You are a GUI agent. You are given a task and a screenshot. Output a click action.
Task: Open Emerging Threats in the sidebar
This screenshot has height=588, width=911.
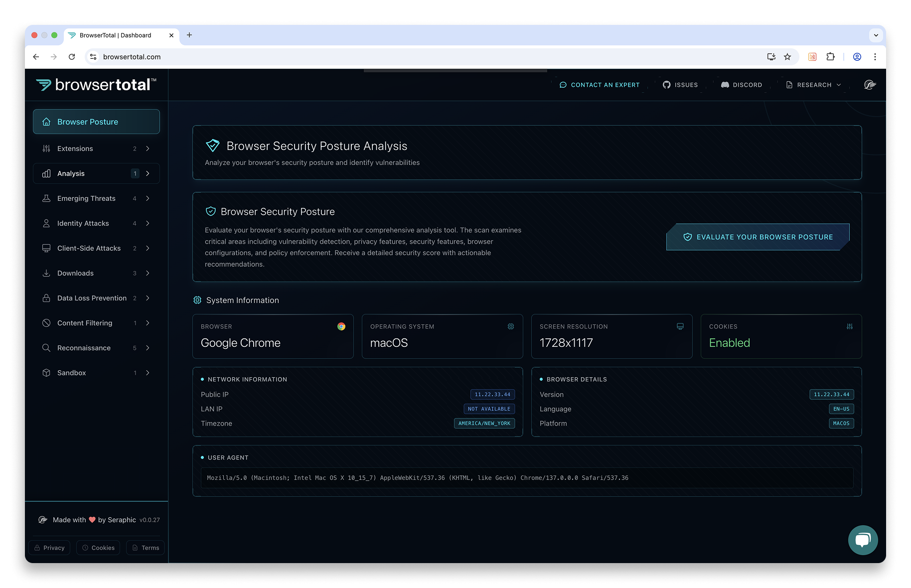point(96,198)
